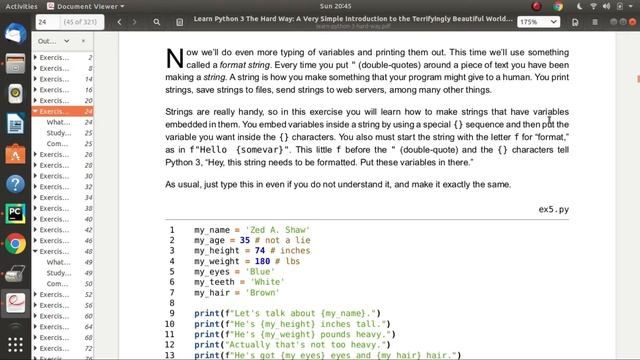Open the hamburger view options menu

tap(595, 22)
